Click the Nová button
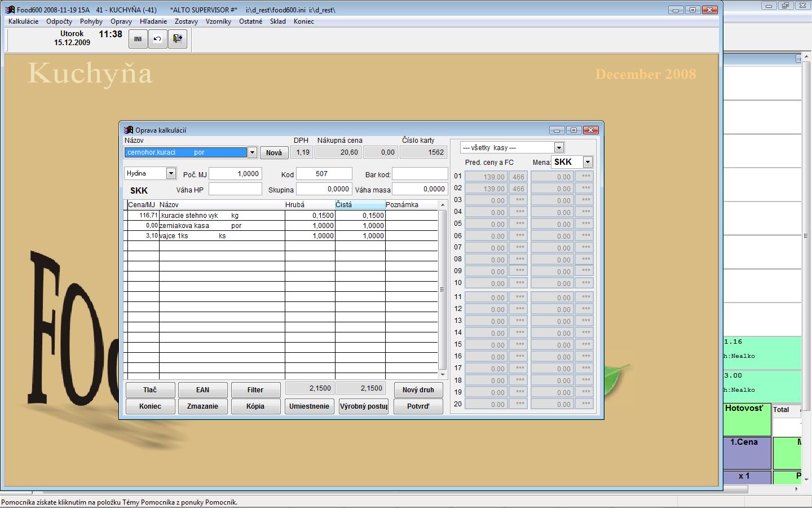This screenshot has width=812, height=508. tap(274, 153)
